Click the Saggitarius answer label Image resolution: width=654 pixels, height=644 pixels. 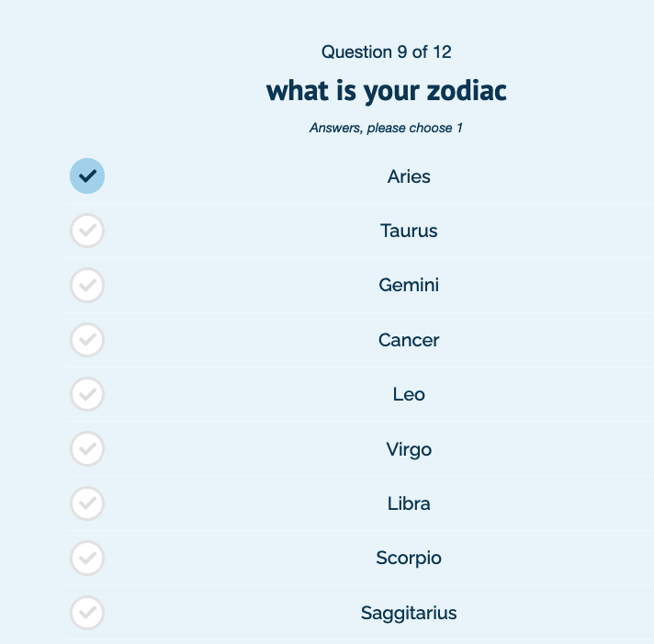tap(409, 613)
